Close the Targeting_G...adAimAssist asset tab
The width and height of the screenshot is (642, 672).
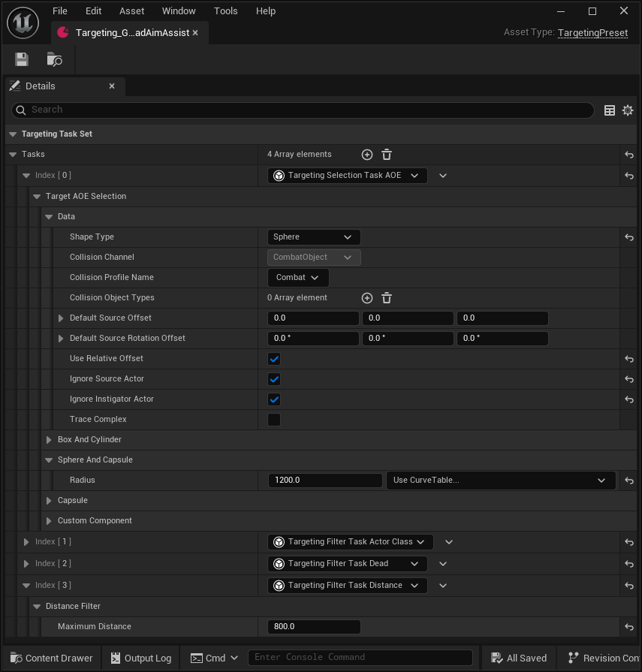[x=195, y=32]
